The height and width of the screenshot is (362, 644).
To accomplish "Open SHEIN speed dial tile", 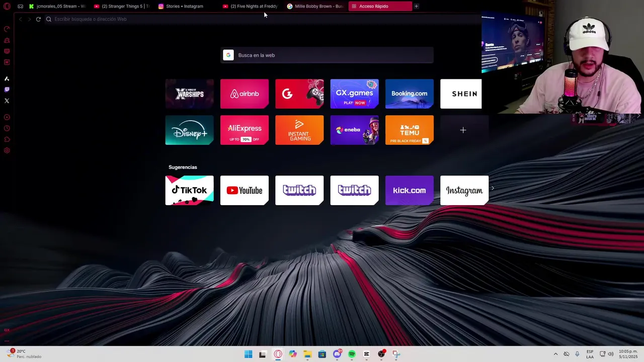I will 461,94.
